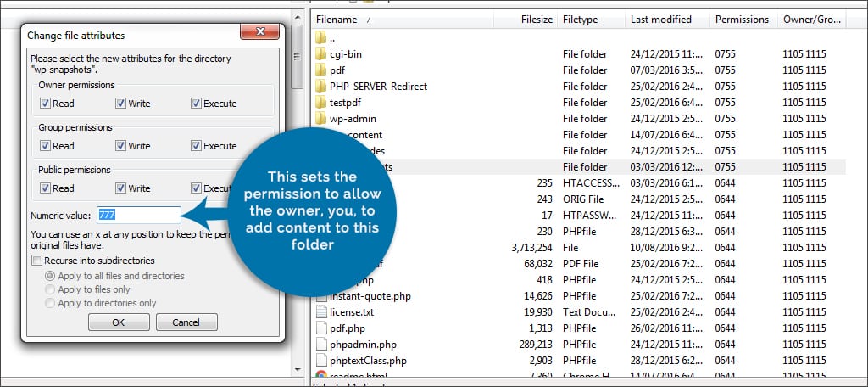Click the 68,032 PDF File size cell
Image resolution: width=868 pixels, height=387 pixels.
[x=538, y=263]
